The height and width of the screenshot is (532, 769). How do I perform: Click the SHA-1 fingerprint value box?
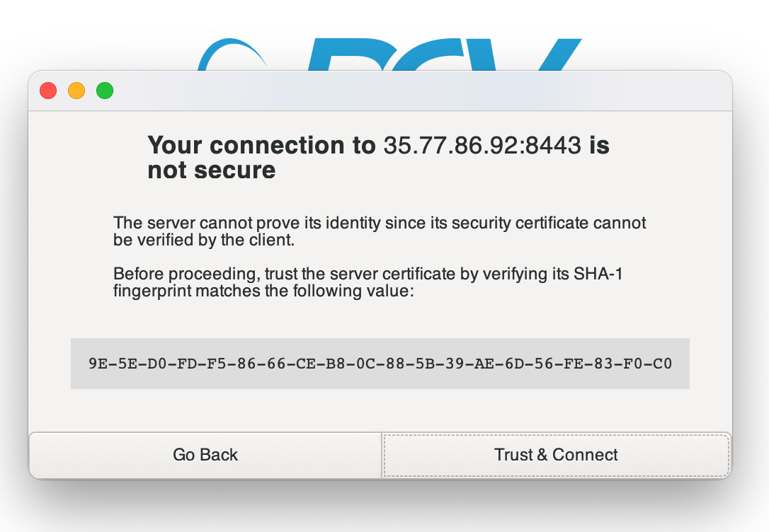(380, 364)
